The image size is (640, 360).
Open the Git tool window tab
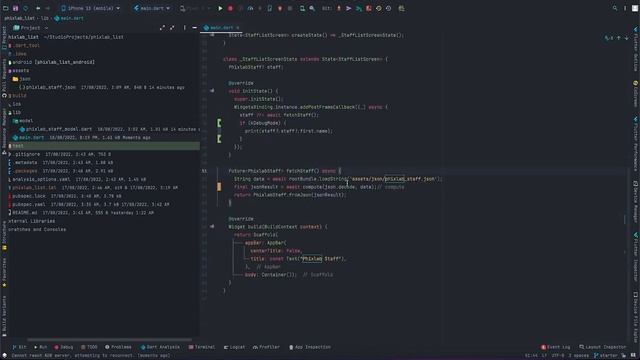pyautogui.click(x=19, y=347)
